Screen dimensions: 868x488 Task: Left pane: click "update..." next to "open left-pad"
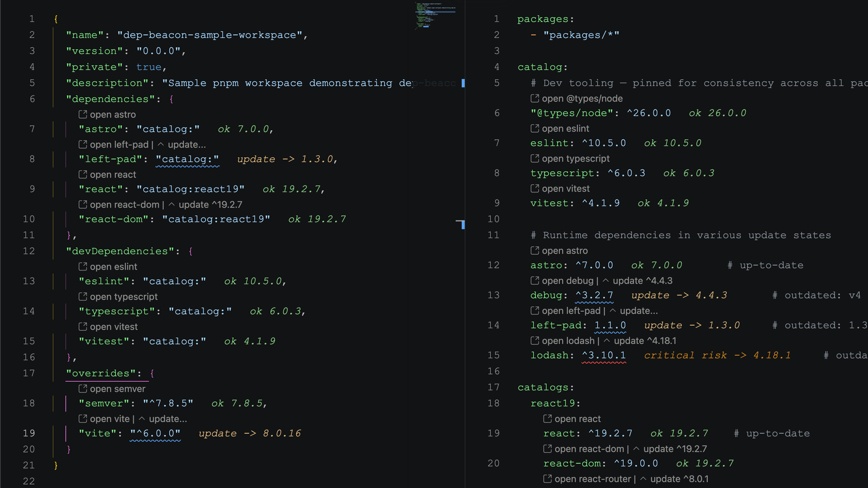[187, 145]
